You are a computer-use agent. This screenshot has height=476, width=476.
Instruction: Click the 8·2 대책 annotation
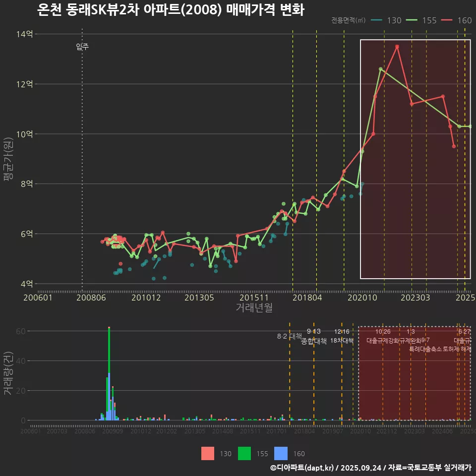click(x=289, y=336)
